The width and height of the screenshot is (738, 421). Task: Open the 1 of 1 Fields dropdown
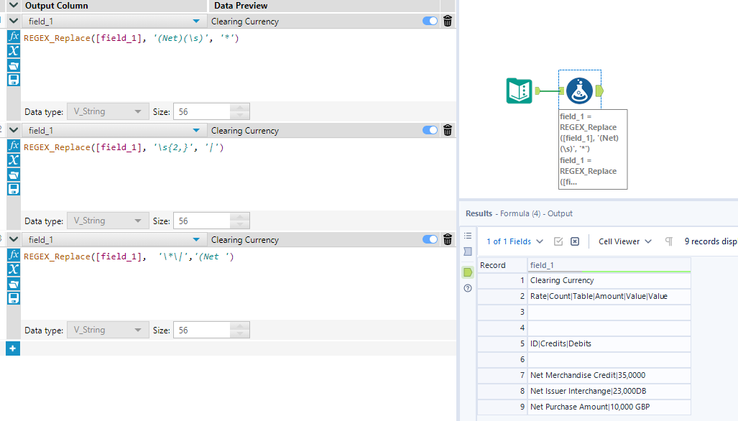click(x=514, y=242)
